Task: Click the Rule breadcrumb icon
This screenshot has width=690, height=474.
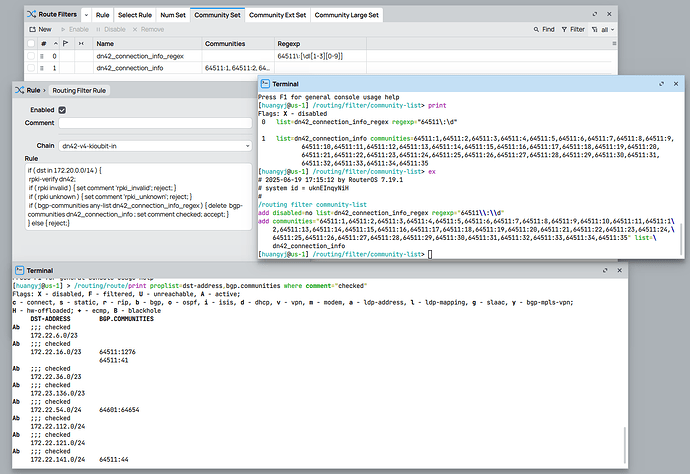Action: point(19,90)
